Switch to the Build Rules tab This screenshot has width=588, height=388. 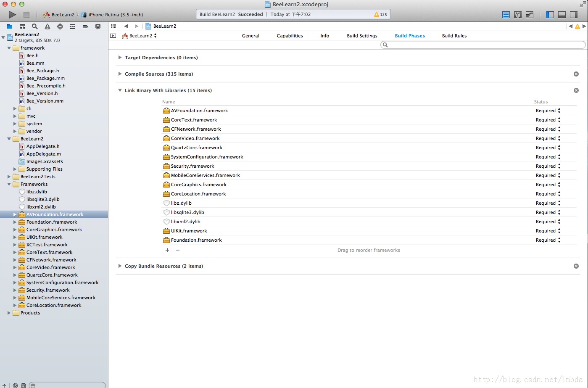pyautogui.click(x=454, y=36)
